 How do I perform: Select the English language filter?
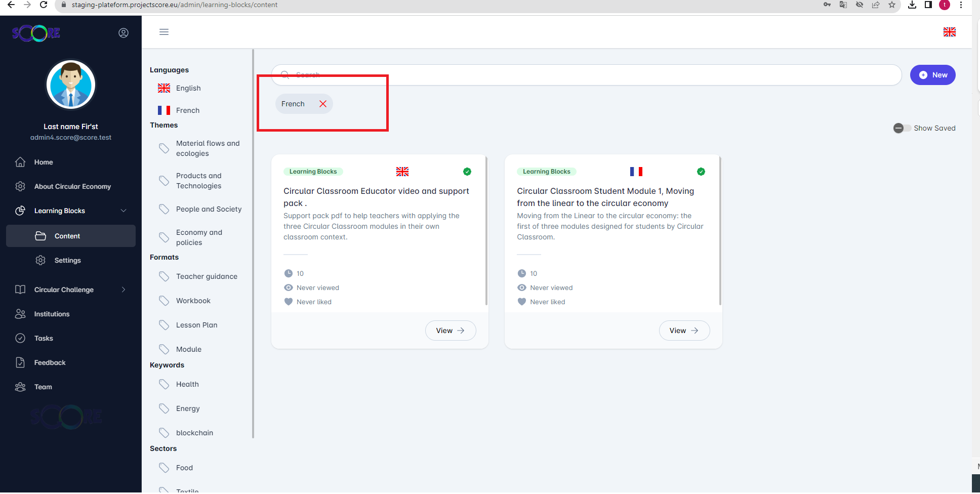pyautogui.click(x=188, y=88)
